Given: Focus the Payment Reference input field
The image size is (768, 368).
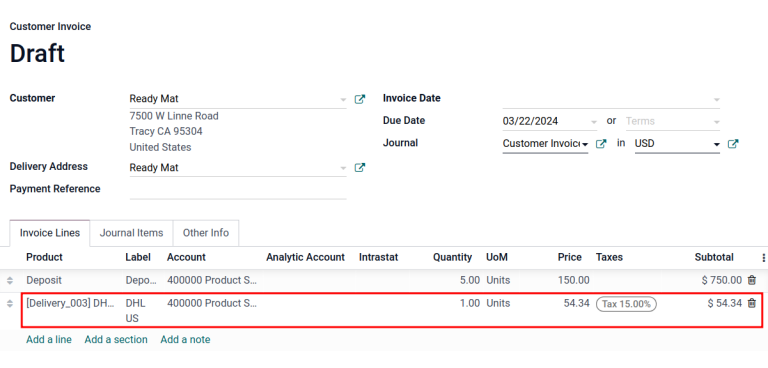Looking at the screenshot, I should pos(238,190).
